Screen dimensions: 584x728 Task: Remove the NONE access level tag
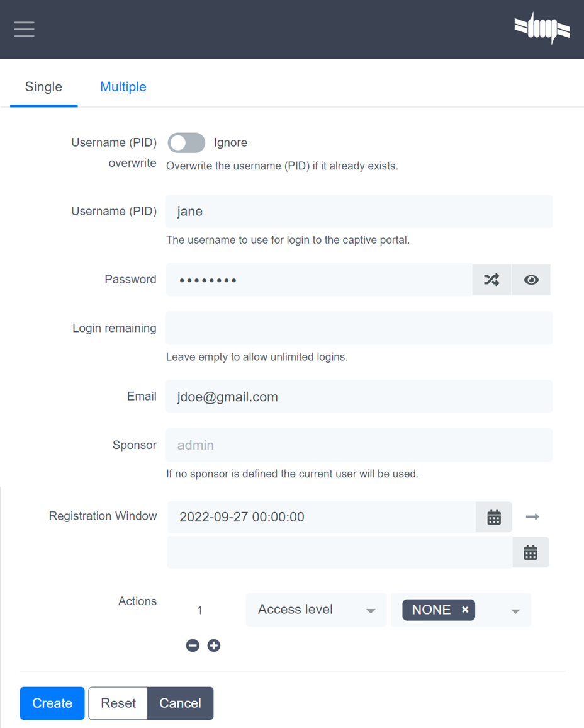point(465,610)
